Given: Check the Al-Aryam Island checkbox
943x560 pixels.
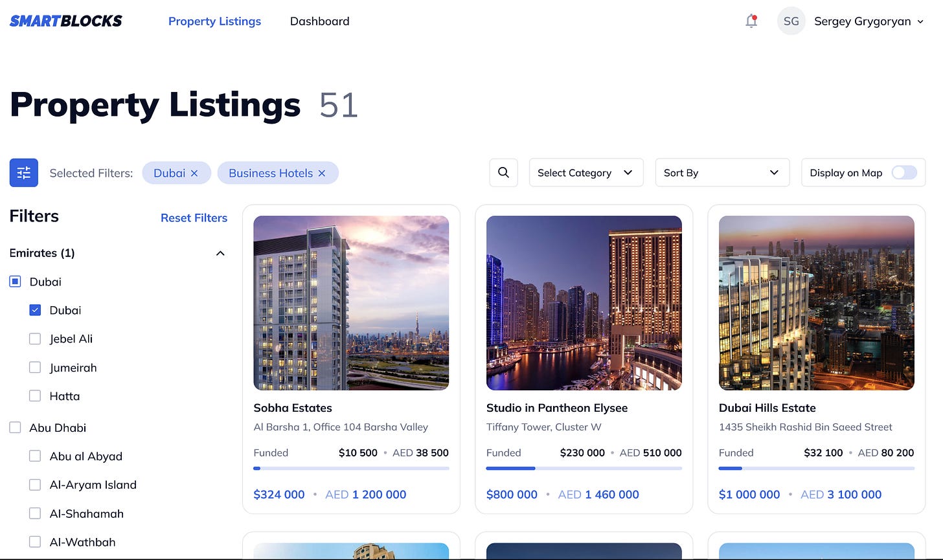Looking at the screenshot, I should [35, 485].
